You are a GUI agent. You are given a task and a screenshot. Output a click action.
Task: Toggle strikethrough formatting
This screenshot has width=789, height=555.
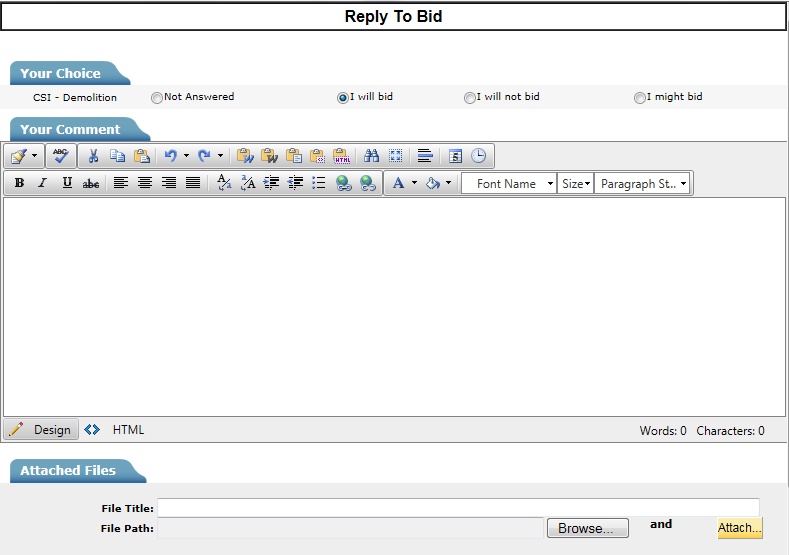coord(91,183)
